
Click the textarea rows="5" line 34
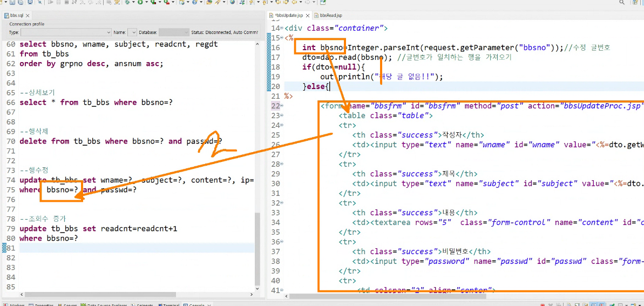click(498, 223)
